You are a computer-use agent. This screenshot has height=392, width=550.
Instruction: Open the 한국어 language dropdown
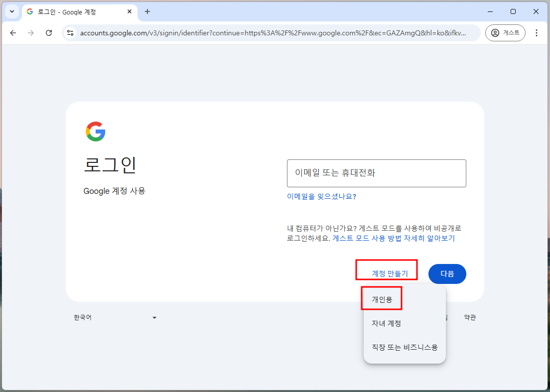(115, 318)
